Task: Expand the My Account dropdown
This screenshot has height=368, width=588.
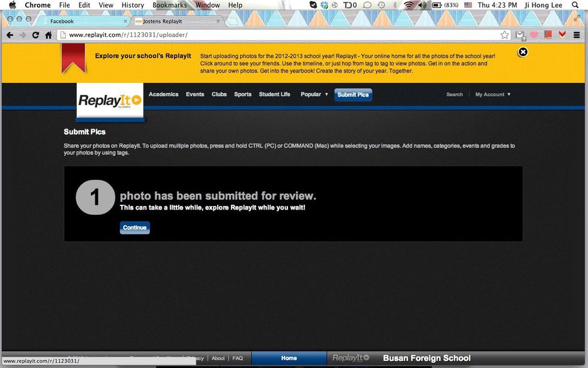Action: pyautogui.click(x=493, y=94)
